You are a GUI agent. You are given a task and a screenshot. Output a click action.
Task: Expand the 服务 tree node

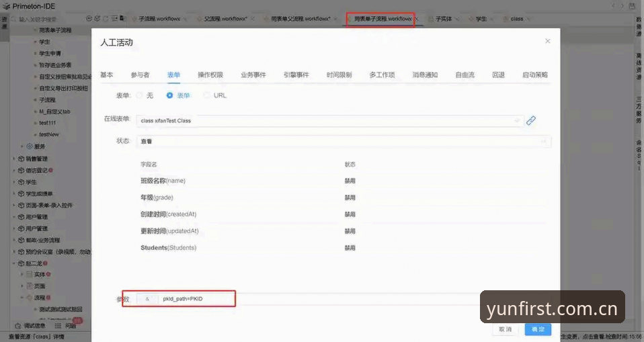coord(22,146)
